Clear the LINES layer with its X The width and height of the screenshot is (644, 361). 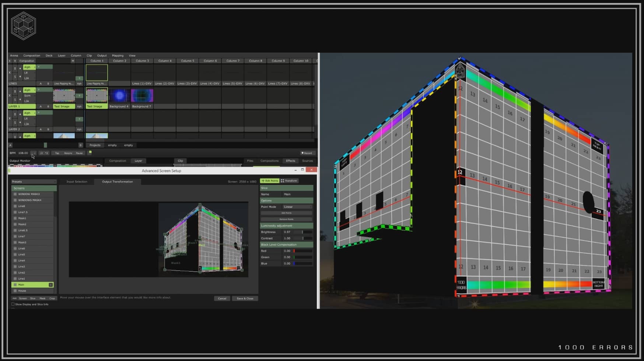click(x=10, y=72)
